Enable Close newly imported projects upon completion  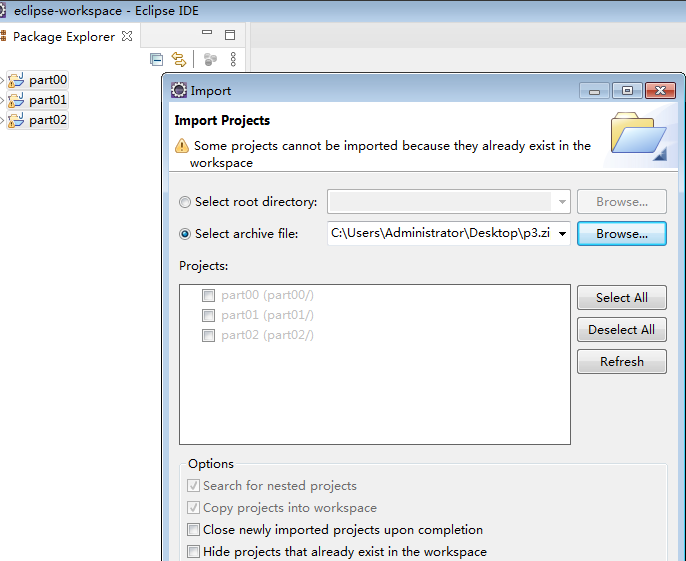pos(193,529)
